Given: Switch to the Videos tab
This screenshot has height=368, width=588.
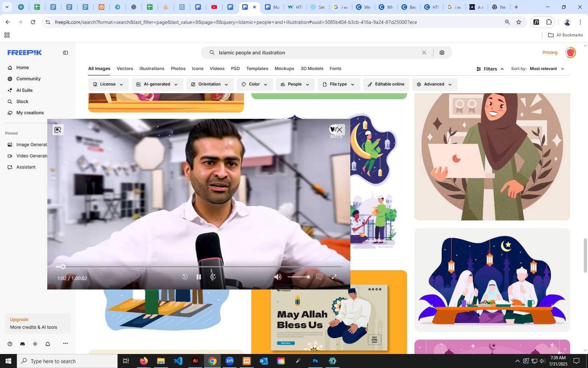Looking at the screenshot, I should 217,69.
